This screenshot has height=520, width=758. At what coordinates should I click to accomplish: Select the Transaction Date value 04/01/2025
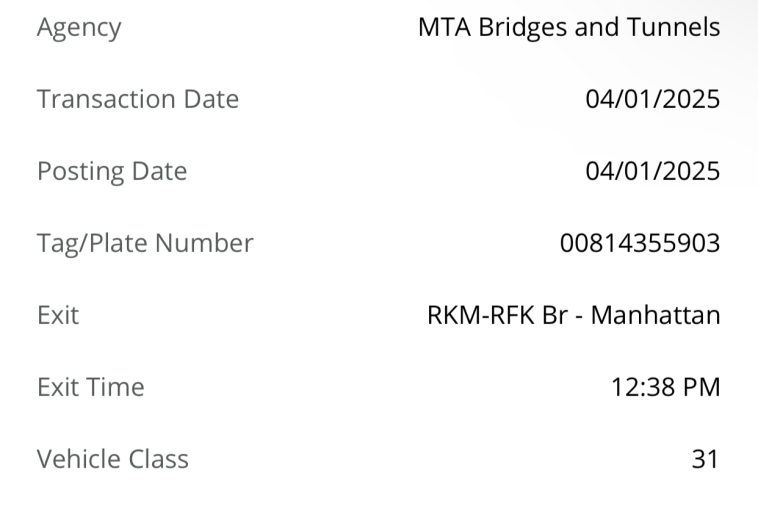click(x=653, y=100)
